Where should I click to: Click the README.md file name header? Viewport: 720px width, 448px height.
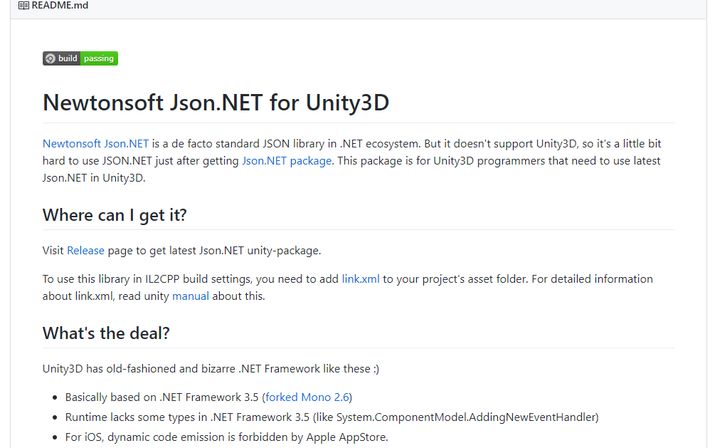click(x=60, y=6)
